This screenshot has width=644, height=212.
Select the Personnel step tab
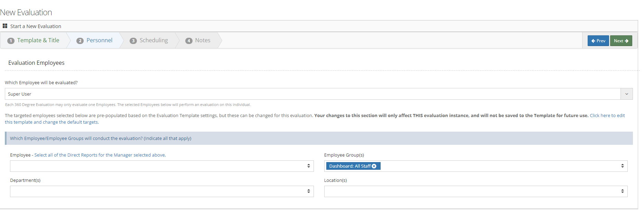click(99, 41)
